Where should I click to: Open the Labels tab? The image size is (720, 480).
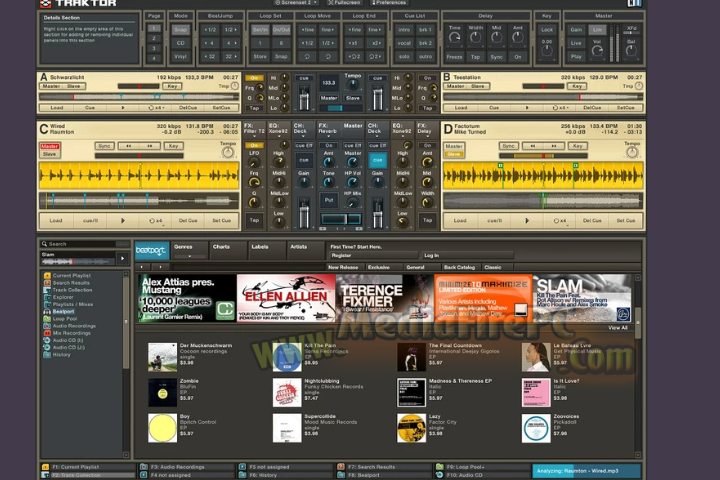(266, 251)
